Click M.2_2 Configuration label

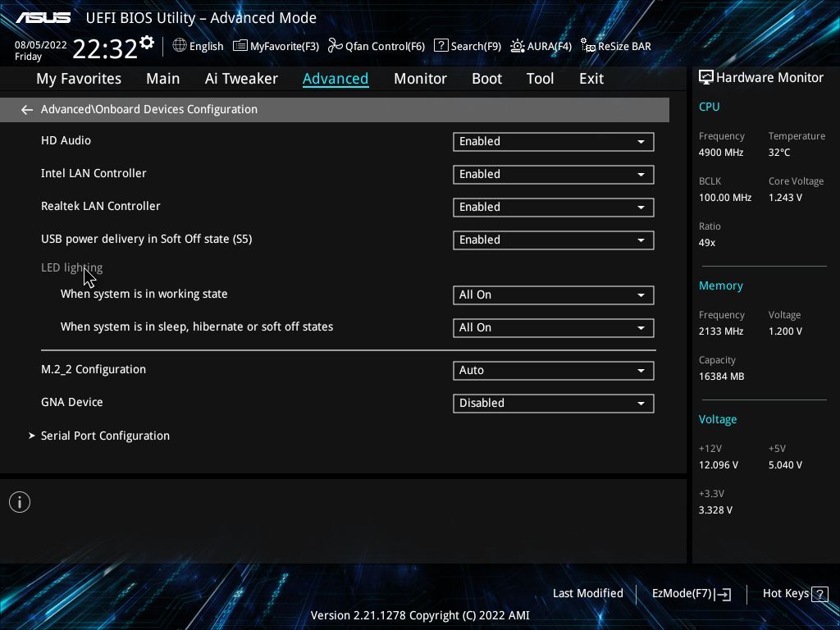pyautogui.click(x=94, y=370)
